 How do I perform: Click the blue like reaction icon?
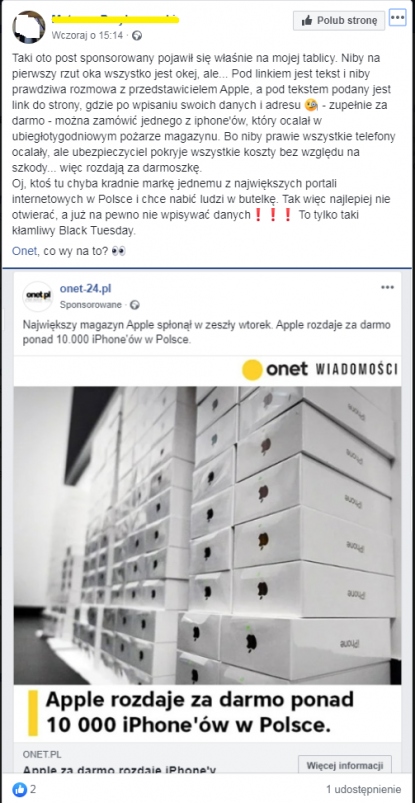pyautogui.click(x=19, y=789)
